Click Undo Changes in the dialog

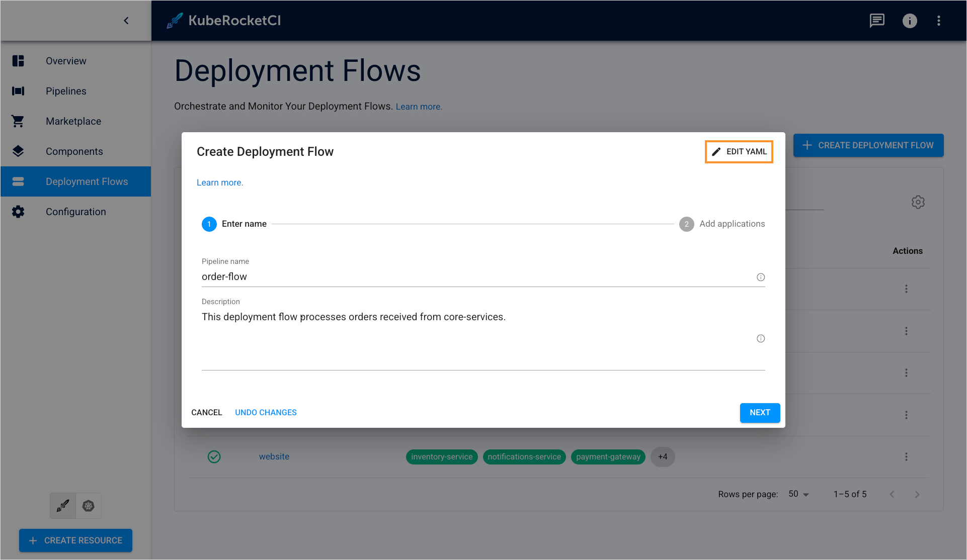(266, 412)
